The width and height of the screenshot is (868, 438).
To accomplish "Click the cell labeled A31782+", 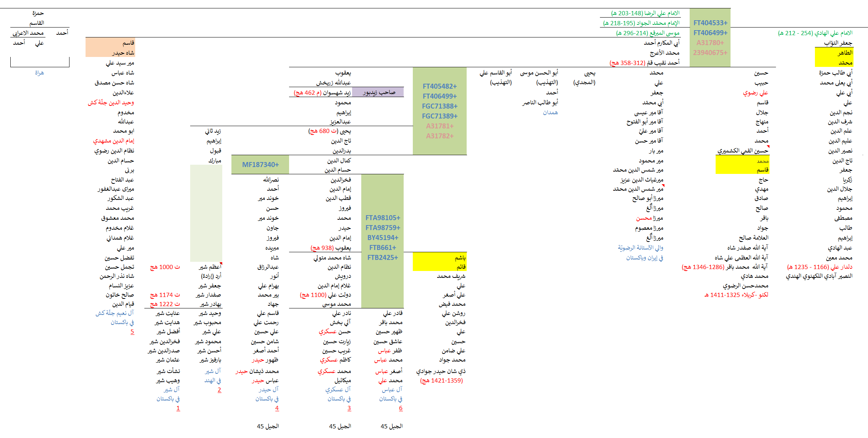I will (440, 136).
